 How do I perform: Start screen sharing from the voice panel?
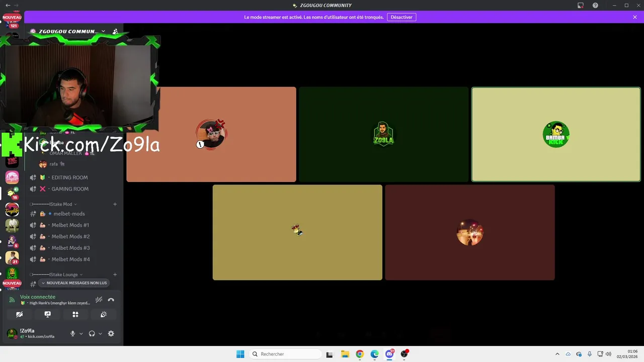[48, 314]
